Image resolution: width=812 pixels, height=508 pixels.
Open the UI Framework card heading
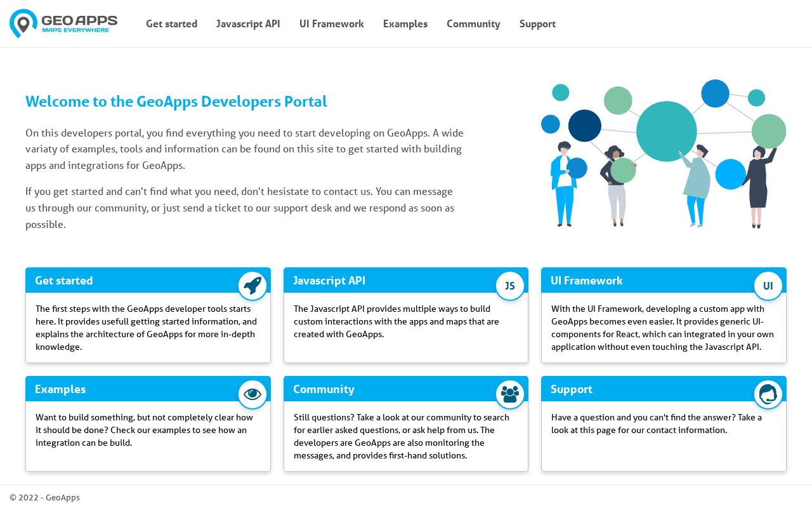pyautogui.click(x=587, y=281)
